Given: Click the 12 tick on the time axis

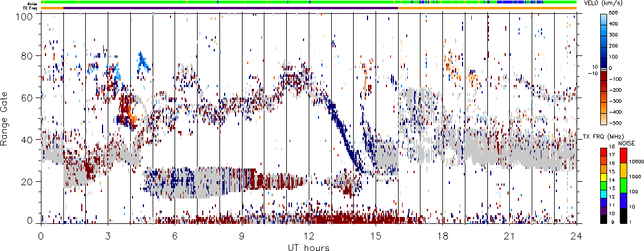Looking at the screenshot, I should pos(309,237).
